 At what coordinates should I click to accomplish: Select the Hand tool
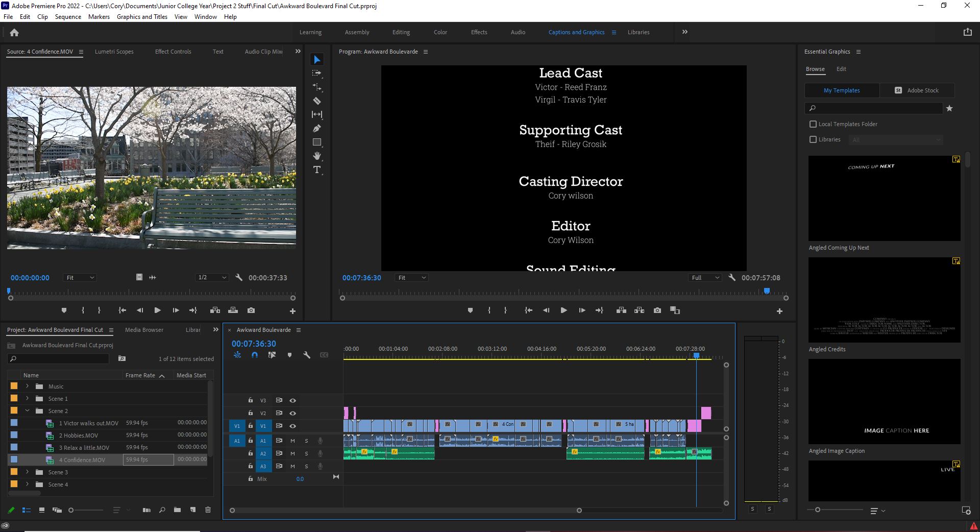pos(317,156)
